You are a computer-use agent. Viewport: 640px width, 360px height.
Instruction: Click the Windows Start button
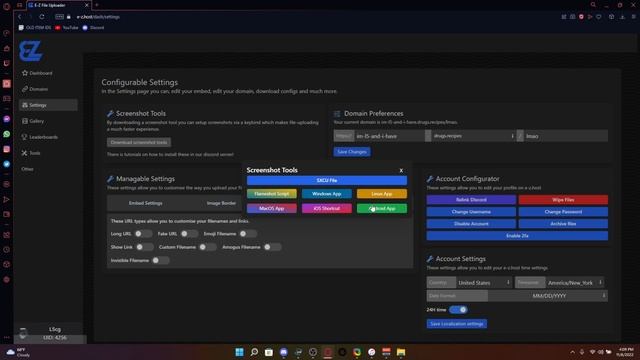pos(240,352)
